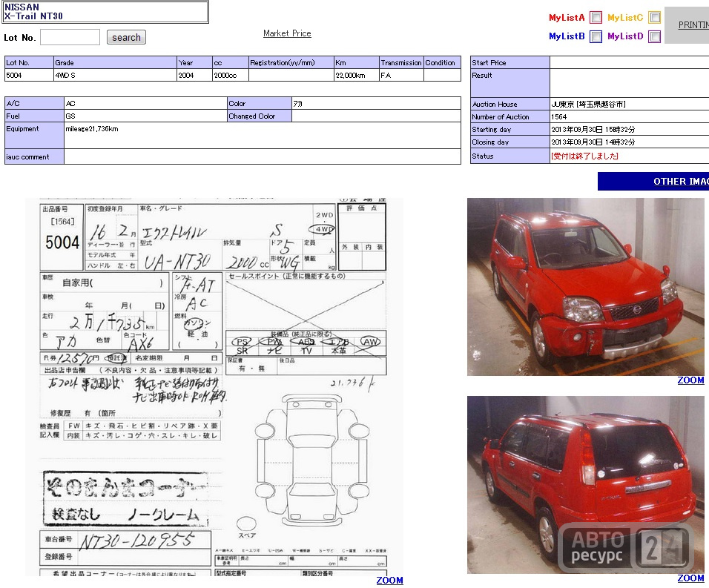The image size is (709, 588).
Task: Click the PRINTING button
Action: pos(687,25)
